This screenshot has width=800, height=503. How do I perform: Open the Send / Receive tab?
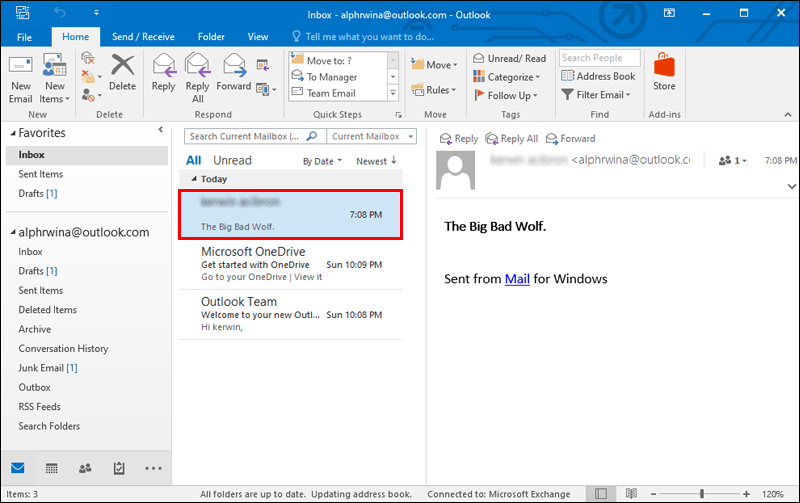coord(143,37)
